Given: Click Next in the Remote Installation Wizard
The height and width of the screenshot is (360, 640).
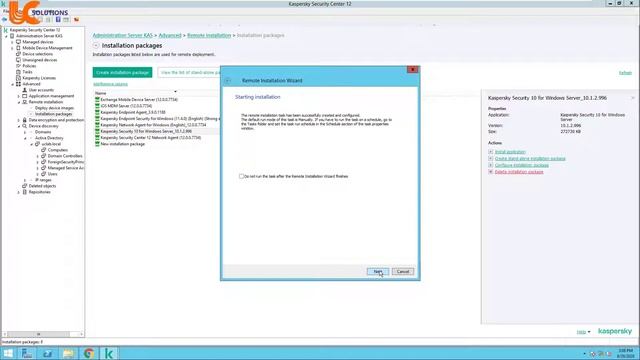Looking at the screenshot, I should pyautogui.click(x=378, y=271).
